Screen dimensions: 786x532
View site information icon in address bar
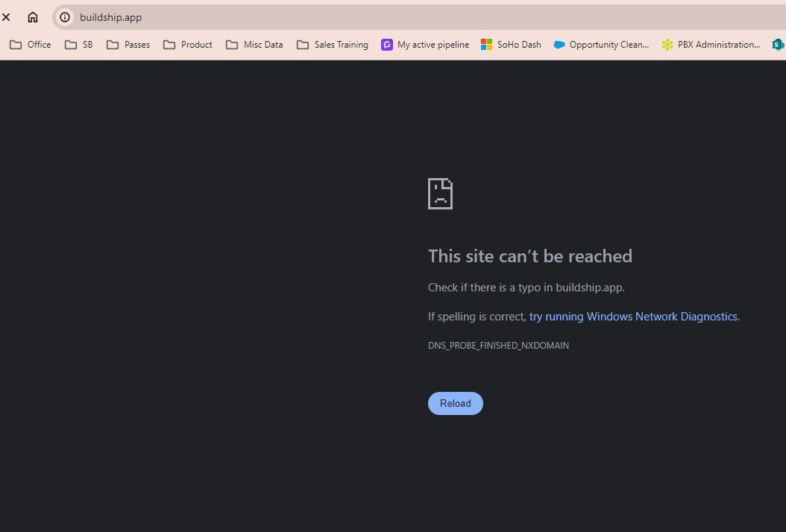pyautogui.click(x=65, y=17)
